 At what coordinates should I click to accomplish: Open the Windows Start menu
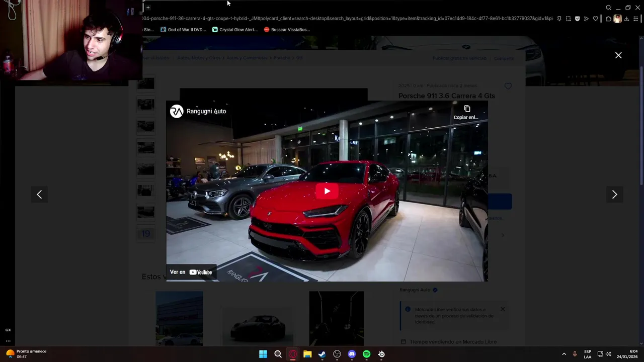tap(263, 354)
